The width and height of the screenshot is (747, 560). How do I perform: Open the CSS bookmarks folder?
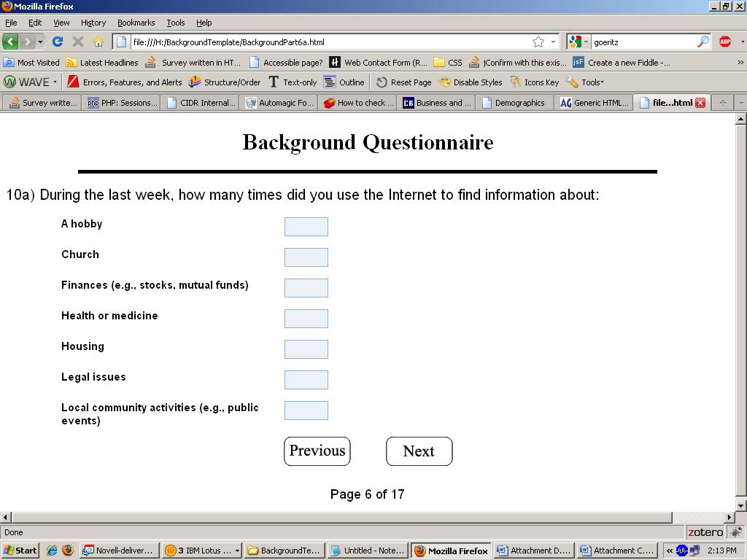[448, 63]
